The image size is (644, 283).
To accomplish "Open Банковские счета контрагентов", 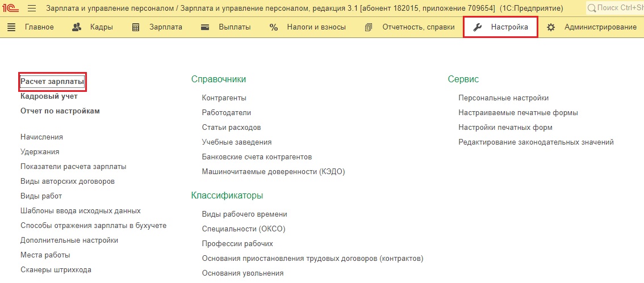I will [257, 157].
